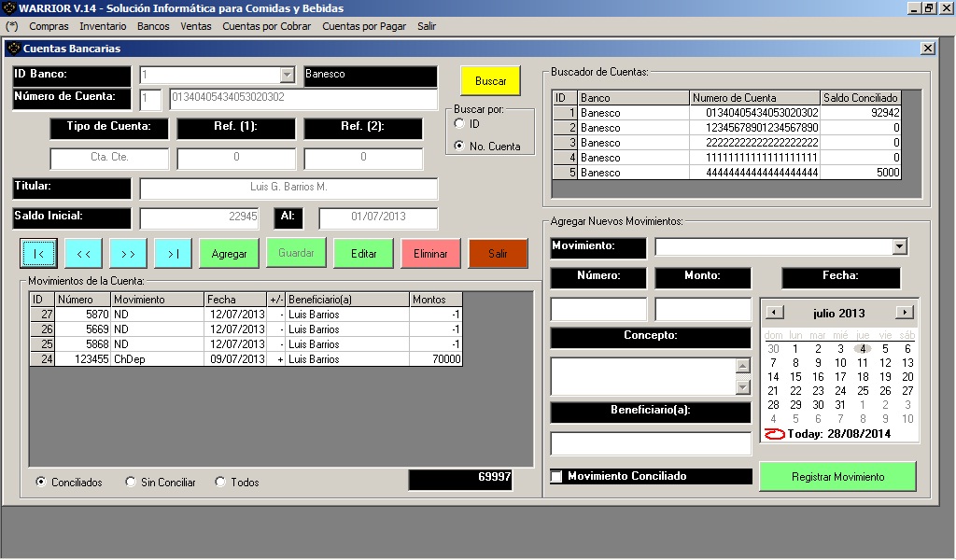Screen dimensions: 956x560
Task: Click the red Today circle icon
Action: 774,433
